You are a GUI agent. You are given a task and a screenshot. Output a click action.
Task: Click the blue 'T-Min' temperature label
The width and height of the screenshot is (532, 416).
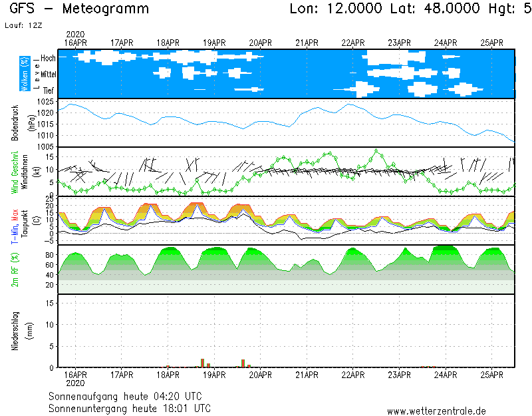[15, 234]
